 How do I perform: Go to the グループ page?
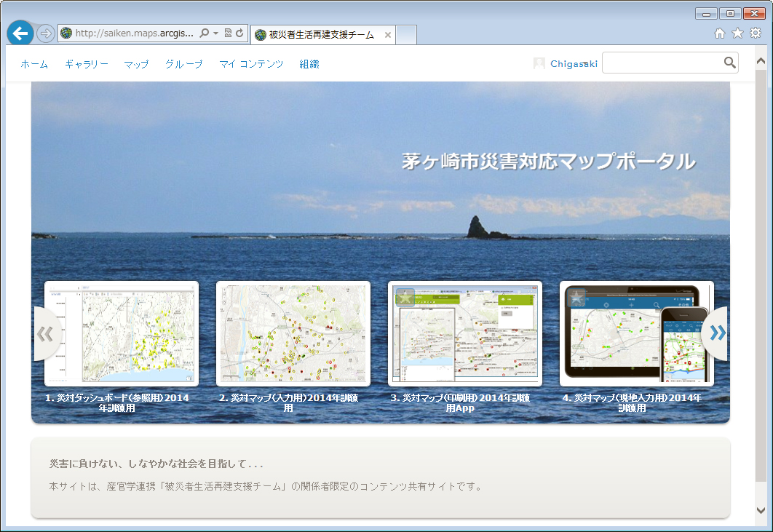tap(183, 64)
